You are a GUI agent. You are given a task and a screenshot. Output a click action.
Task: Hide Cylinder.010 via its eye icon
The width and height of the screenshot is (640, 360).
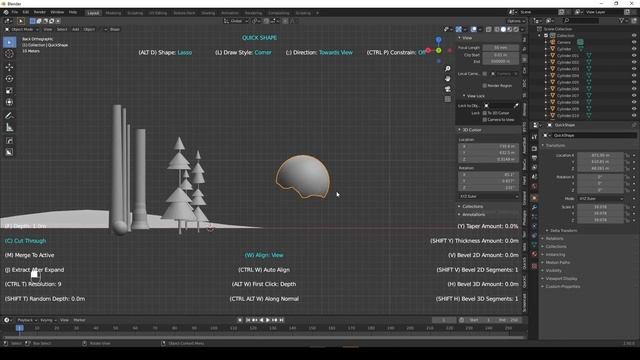(634, 116)
